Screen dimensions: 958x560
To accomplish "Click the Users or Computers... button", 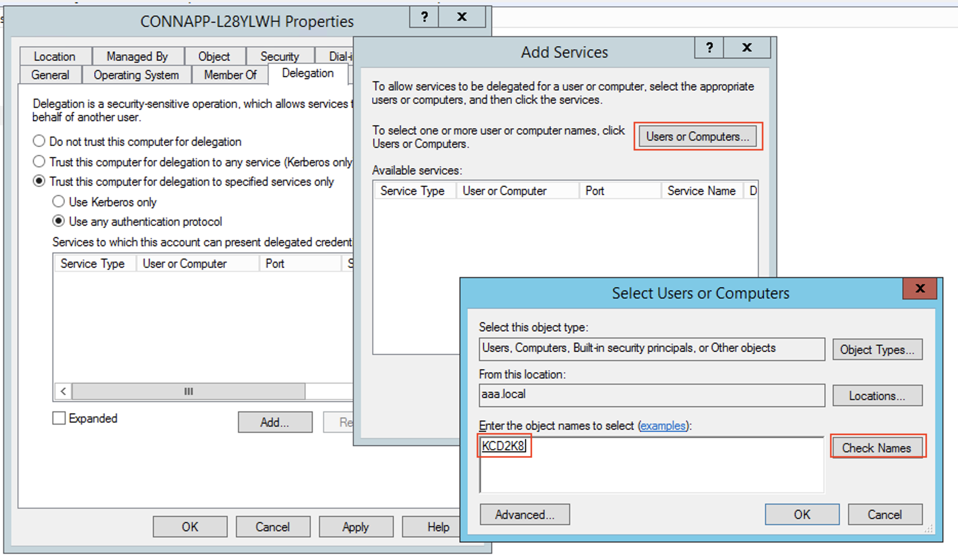I will (x=698, y=136).
